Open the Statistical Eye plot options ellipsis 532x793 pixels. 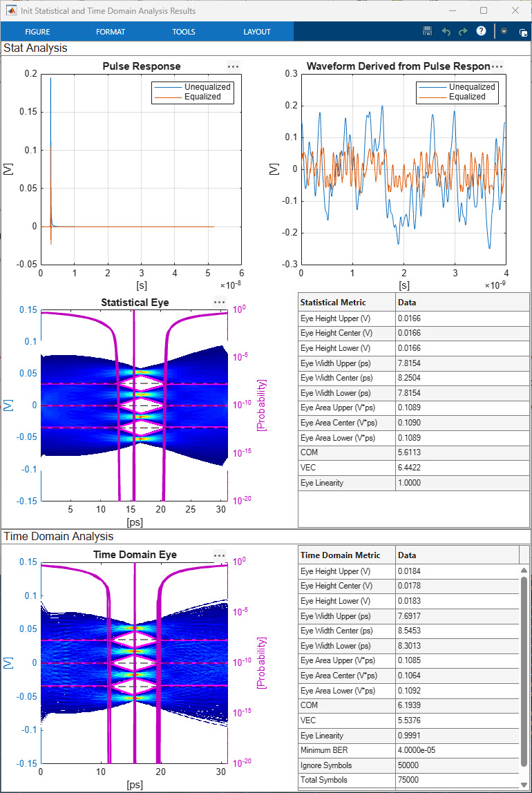point(219,303)
